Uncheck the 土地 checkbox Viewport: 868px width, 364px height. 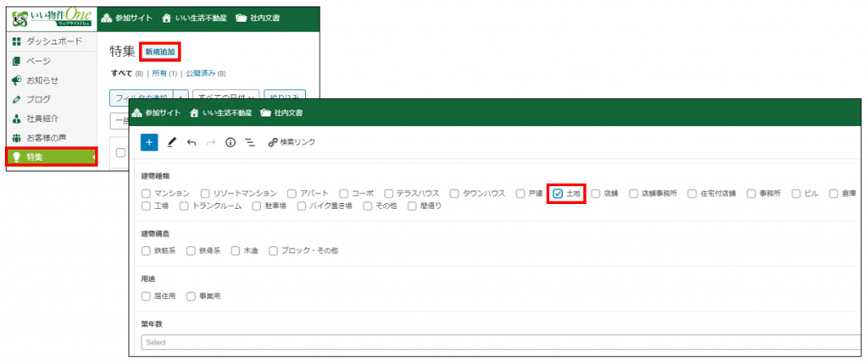558,194
